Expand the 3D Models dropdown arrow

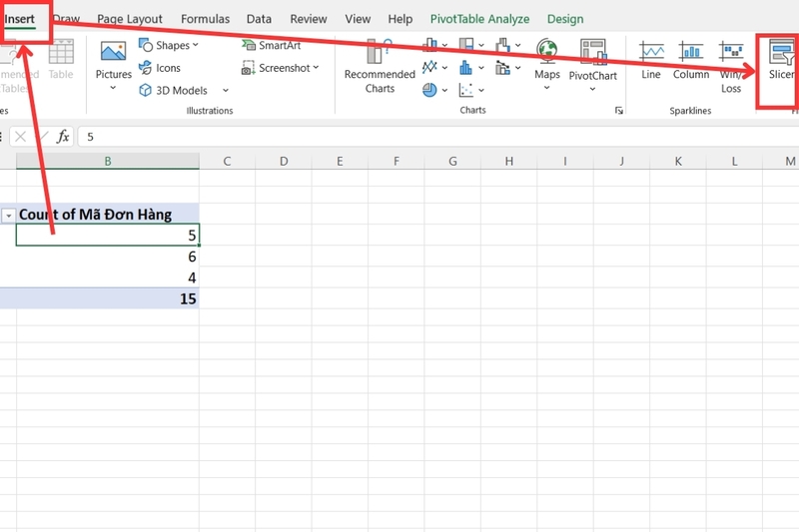pos(226,90)
